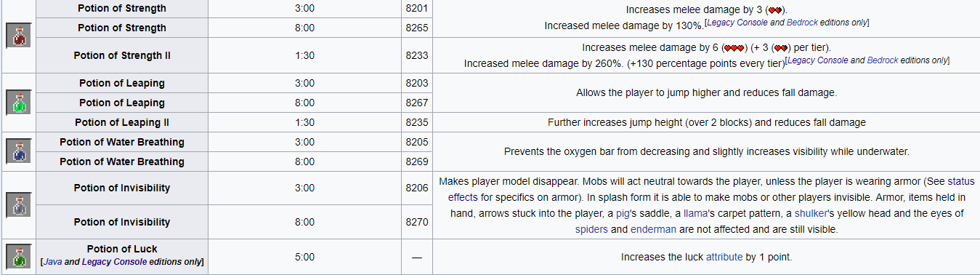The width and height of the screenshot is (980, 275).
Task: Click 'Java' edition link under Potion of Luck
Action: (x=53, y=261)
